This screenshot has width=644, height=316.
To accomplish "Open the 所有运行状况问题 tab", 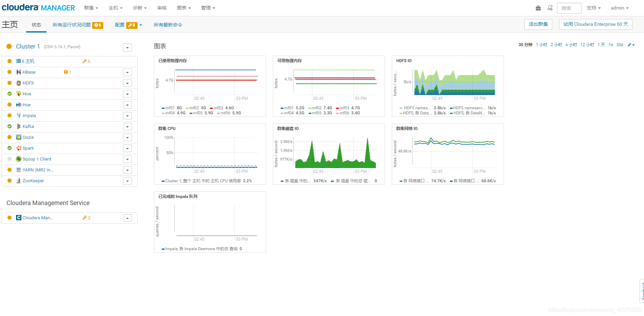I will 78,25.
